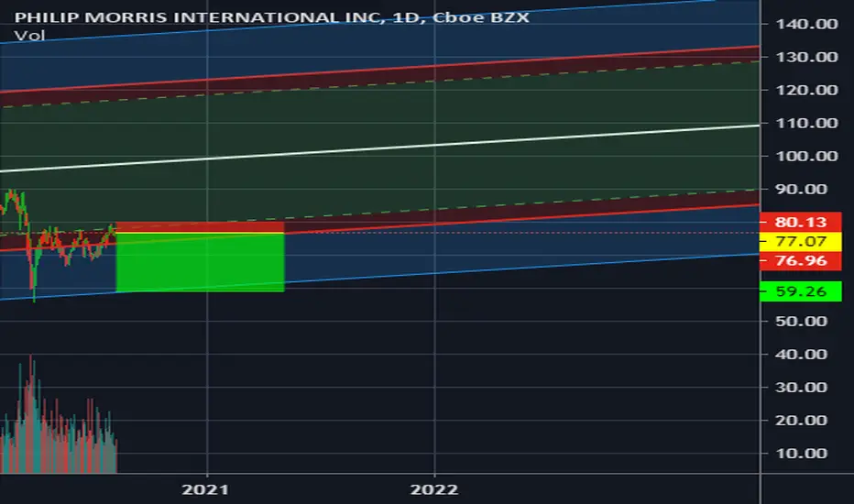Click the 130.00 price scale value
Screen dimensions: 854x504
806,57
